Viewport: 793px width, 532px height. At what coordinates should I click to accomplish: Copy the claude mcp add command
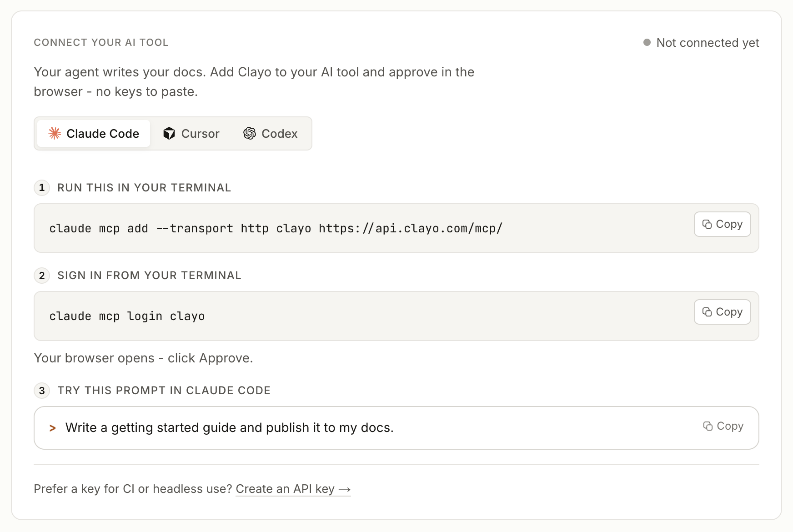click(x=722, y=224)
